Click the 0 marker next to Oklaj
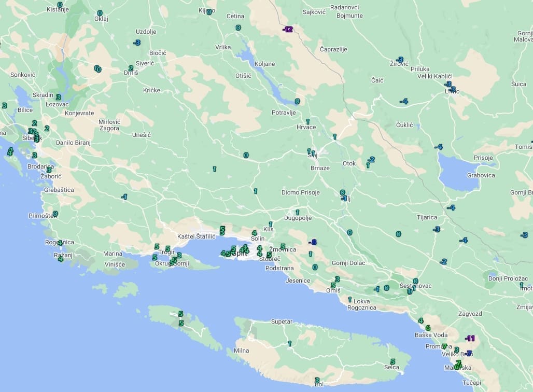Screen dimensions: 533x392 [100, 13]
